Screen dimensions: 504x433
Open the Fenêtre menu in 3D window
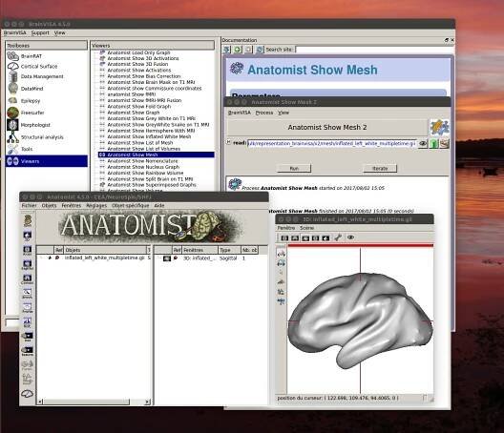[x=286, y=228]
